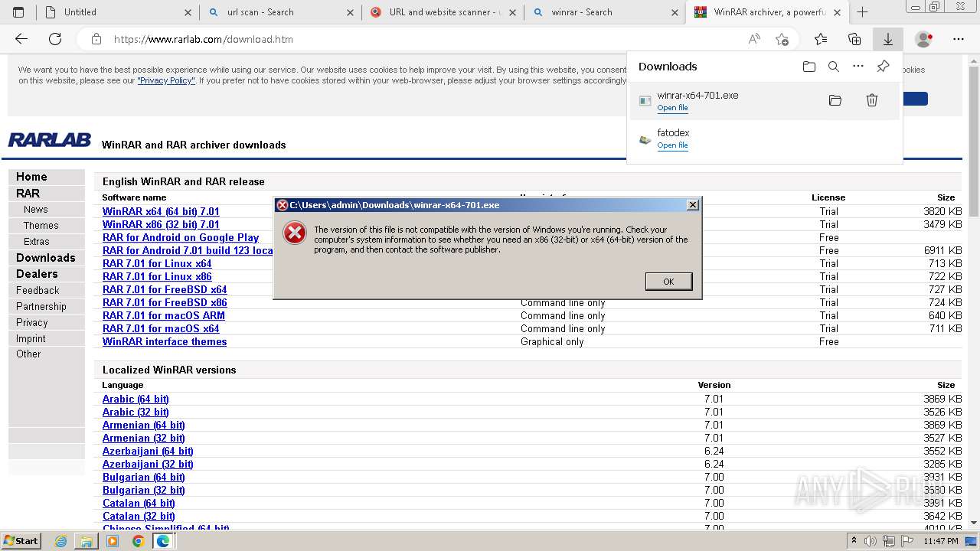Open the RAR sidebar section
980x551 pixels.
click(x=28, y=194)
